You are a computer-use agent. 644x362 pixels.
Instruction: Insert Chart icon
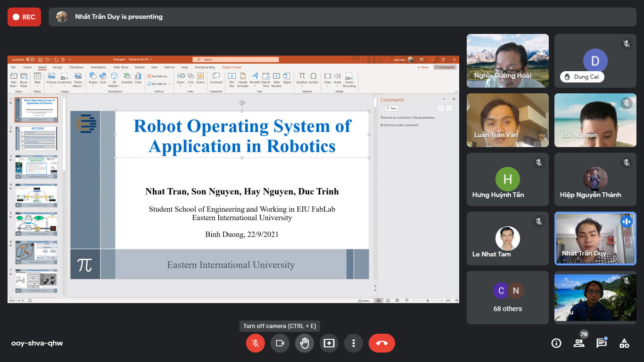coord(138,76)
